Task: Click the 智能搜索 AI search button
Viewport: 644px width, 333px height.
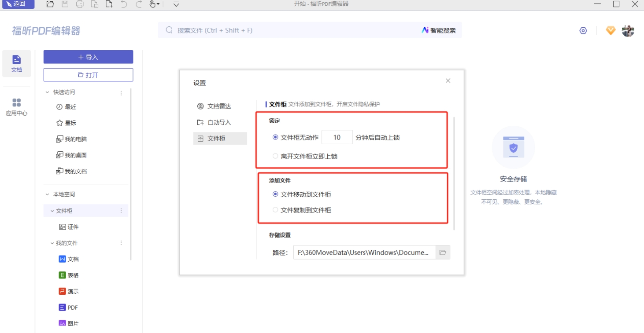Action: [439, 30]
